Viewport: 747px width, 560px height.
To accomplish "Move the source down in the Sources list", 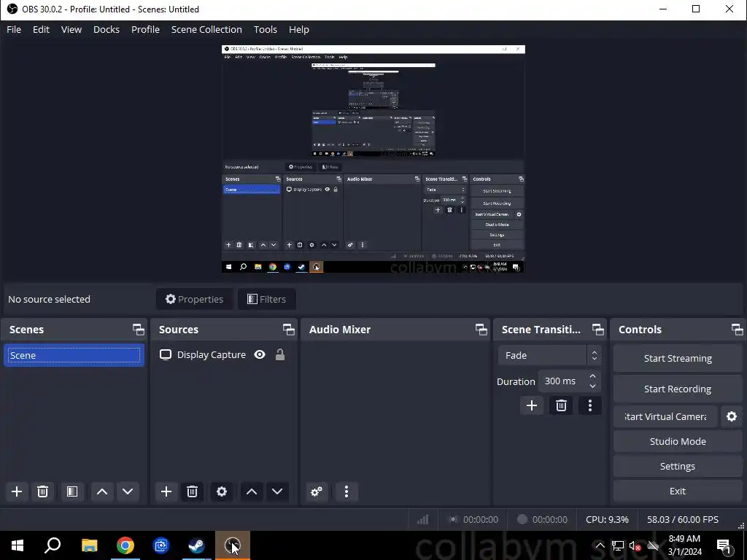I will (277, 491).
